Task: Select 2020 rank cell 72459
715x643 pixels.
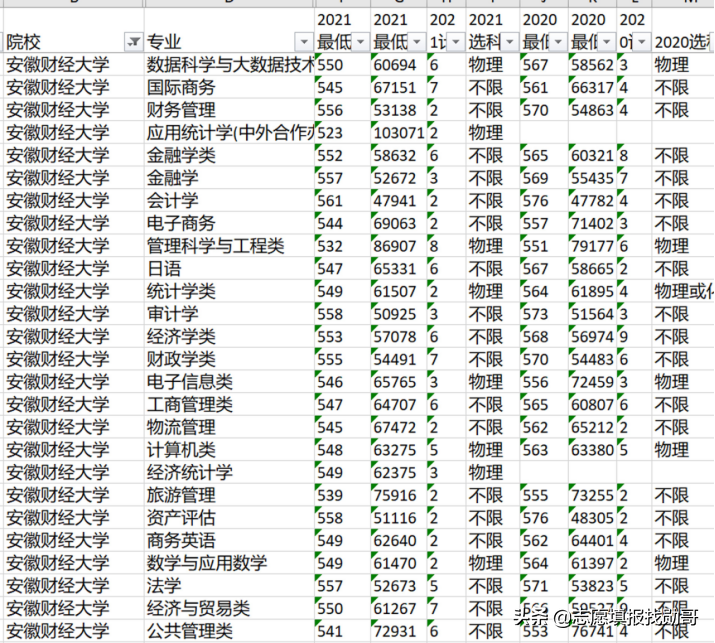Action: click(x=592, y=382)
